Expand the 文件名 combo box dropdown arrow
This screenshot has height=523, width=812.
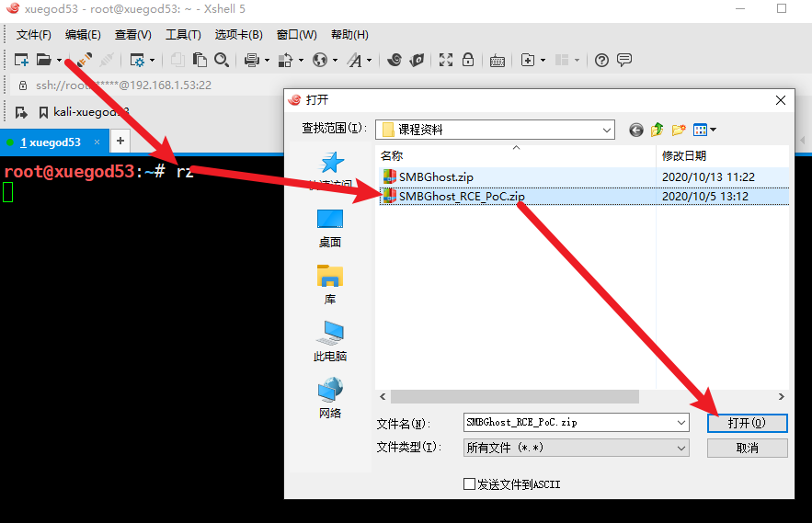[681, 423]
